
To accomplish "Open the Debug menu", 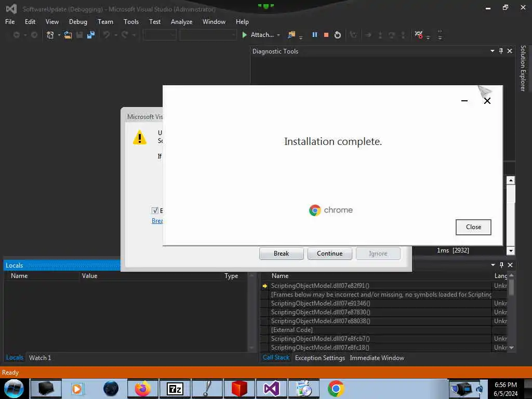I will tap(78, 22).
